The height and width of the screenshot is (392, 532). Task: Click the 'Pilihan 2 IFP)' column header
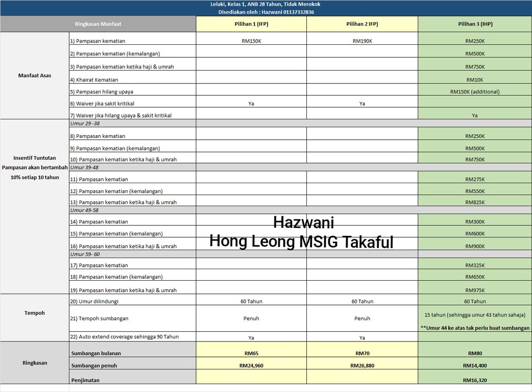pos(362,24)
